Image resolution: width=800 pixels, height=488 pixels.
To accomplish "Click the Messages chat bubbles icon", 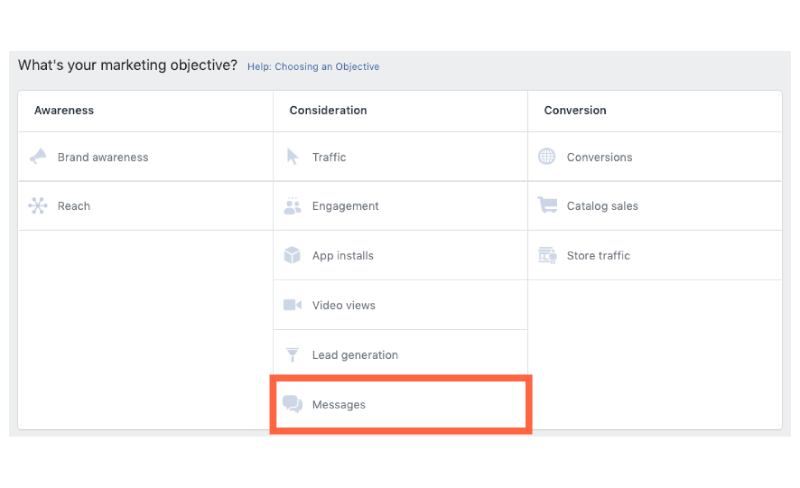I will tap(292, 404).
